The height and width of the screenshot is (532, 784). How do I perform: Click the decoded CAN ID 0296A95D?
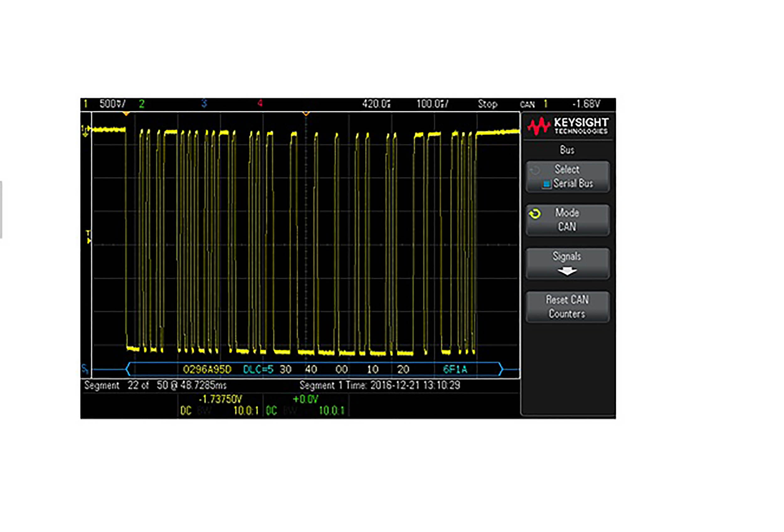[x=207, y=370]
